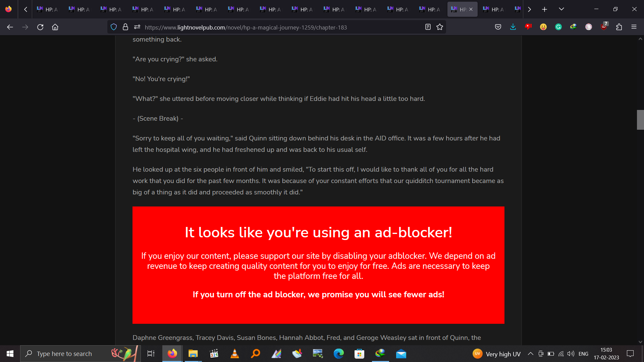Click the page vertical scrollbar thumb
The width and height of the screenshot is (644, 362).
tap(640, 120)
